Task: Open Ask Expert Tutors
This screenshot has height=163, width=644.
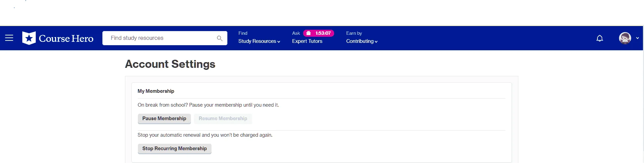Action: [307, 41]
